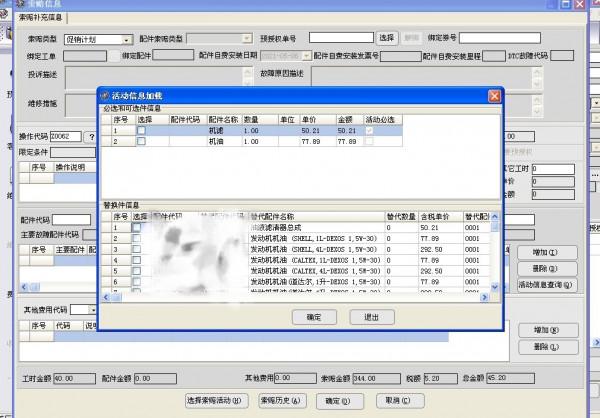Open the 其他费用代码 dropdown
This screenshot has width=600, height=418.
click(92, 310)
